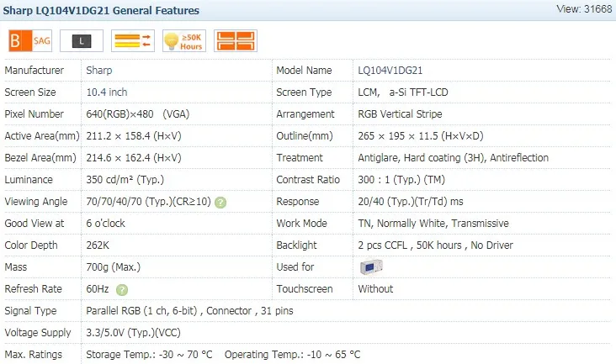Click the 70/70/40/70 viewing angle value
The width and height of the screenshot is (616, 364).
pos(148,202)
